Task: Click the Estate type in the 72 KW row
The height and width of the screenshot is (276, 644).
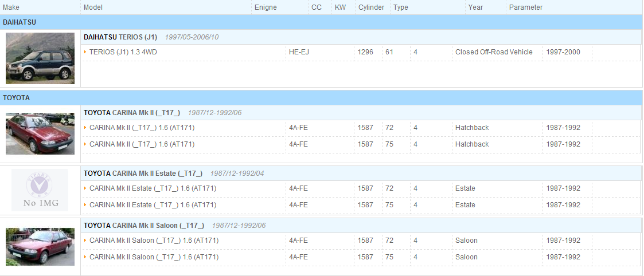Action: pyautogui.click(x=465, y=188)
